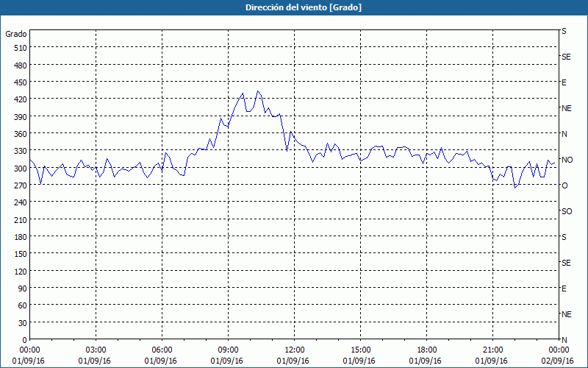Pick the 420 tick label
Viewport: 588px width, 368px height.
pyautogui.click(x=21, y=99)
